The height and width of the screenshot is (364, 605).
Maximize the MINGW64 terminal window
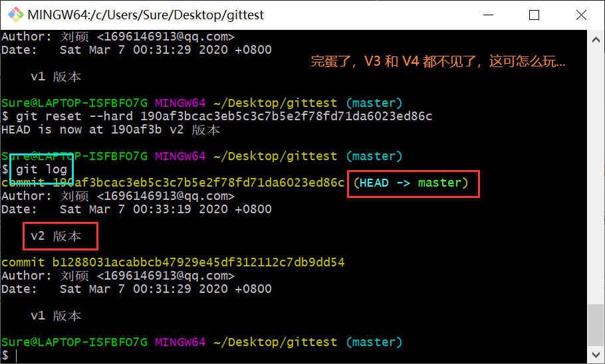point(534,15)
